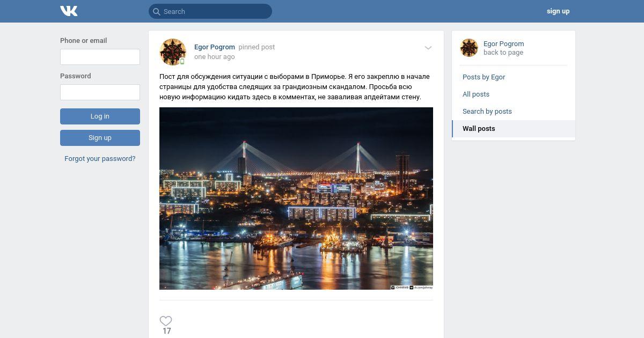Open the post's 'one hour ago' timestamp
The image size is (644, 338).
pos(214,56)
